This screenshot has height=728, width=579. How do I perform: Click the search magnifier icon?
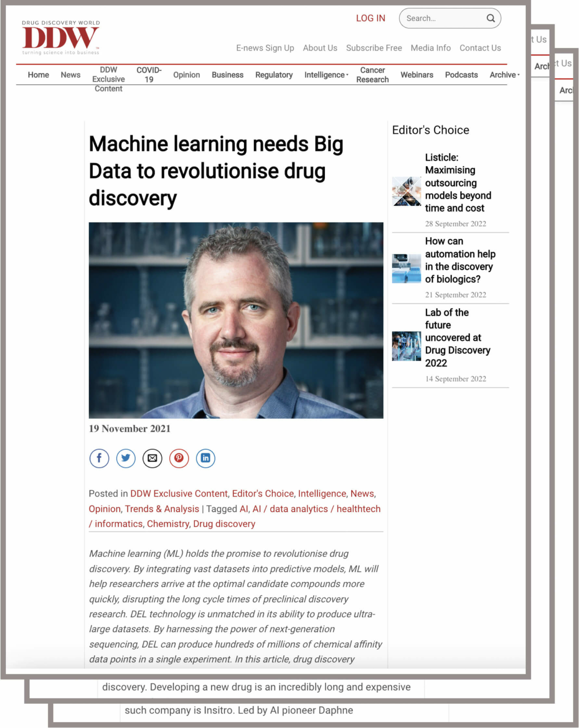(490, 18)
